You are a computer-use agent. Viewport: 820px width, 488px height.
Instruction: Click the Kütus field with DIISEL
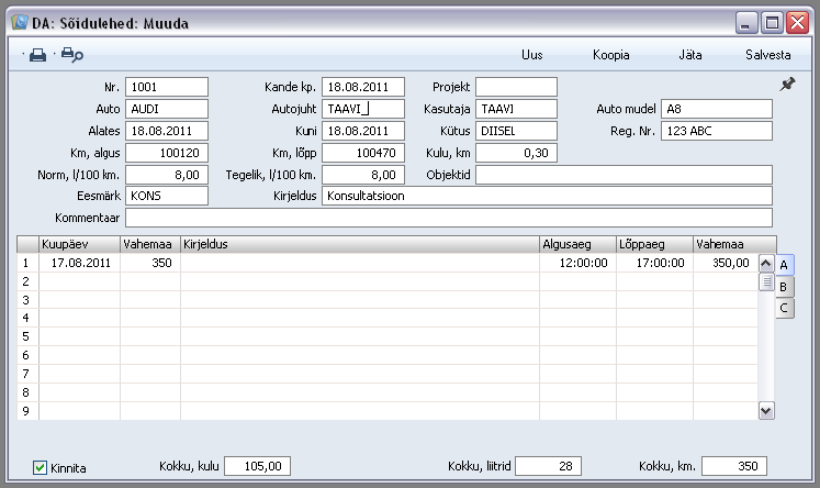[x=516, y=131]
